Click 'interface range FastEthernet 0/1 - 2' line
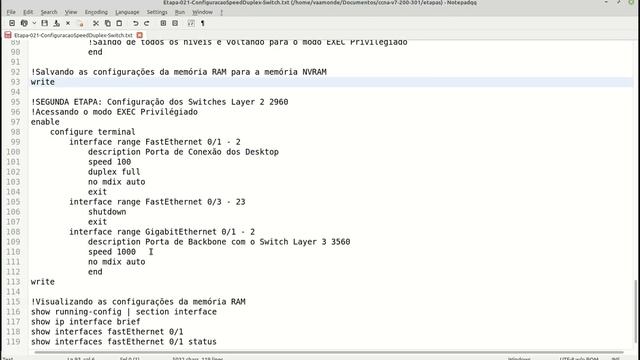Image resolution: width=640 pixels, height=360 pixels. tap(155, 142)
